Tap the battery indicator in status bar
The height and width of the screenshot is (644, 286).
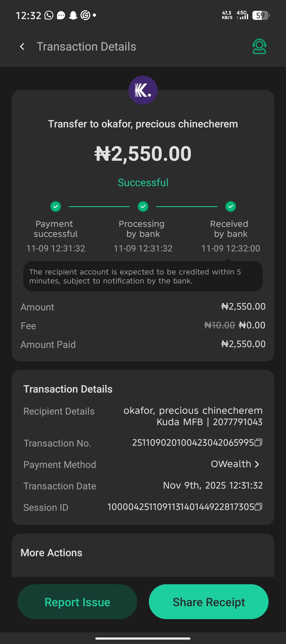pos(261,16)
